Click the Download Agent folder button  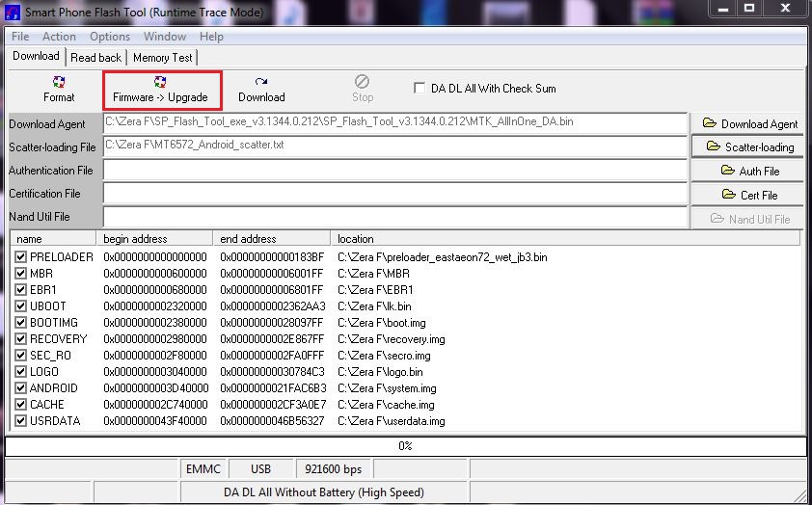[747, 124]
